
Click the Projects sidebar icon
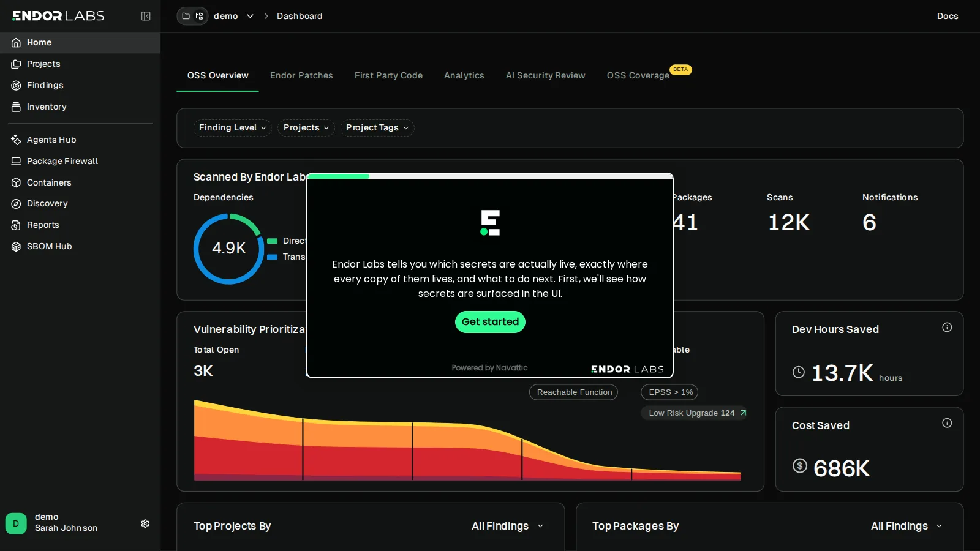pos(16,64)
